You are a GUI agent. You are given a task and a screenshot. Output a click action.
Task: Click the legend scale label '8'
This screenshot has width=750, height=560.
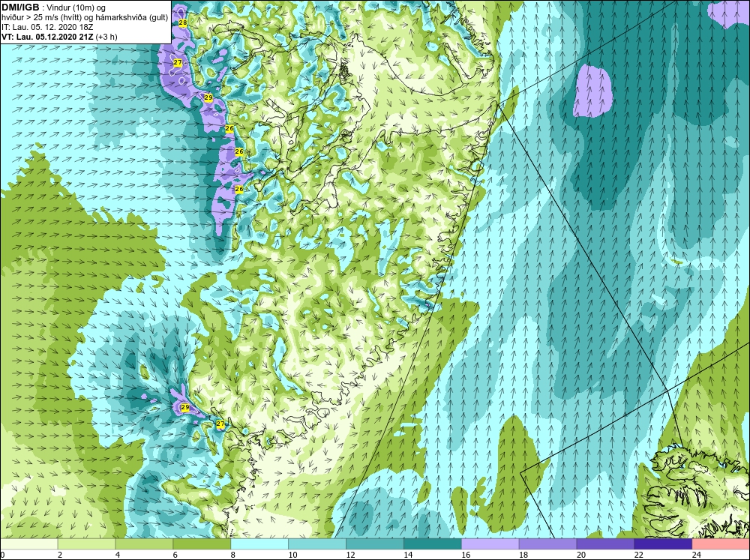pyautogui.click(x=233, y=555)
